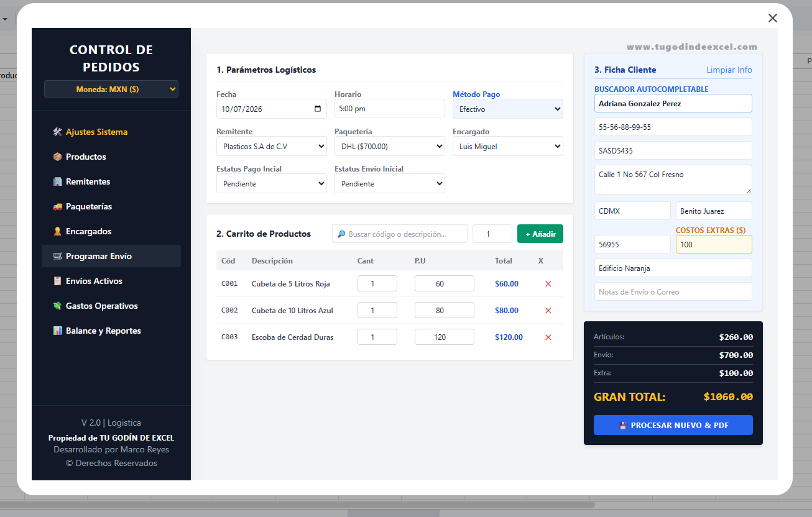Screen dimensions: 812x517
Task: Select Programar Envío menu item
Action: [111, 256]
